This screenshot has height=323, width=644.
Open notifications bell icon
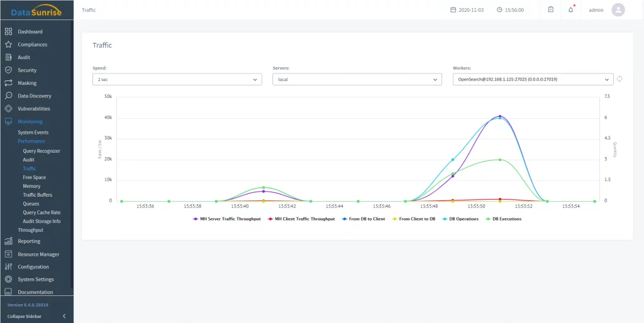click(x=571, y=10)
